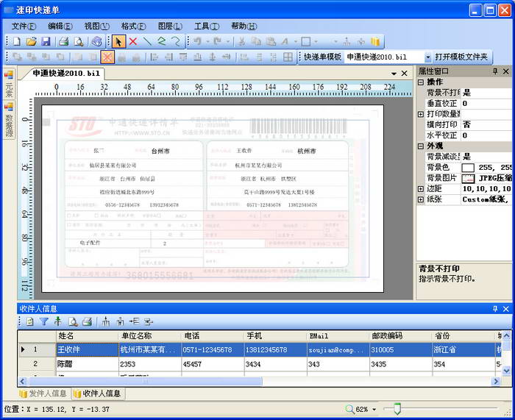Click the 打开模板文件夹 button
The width and height of the screenshot is (515, 420).
click(x=462, y=57)
